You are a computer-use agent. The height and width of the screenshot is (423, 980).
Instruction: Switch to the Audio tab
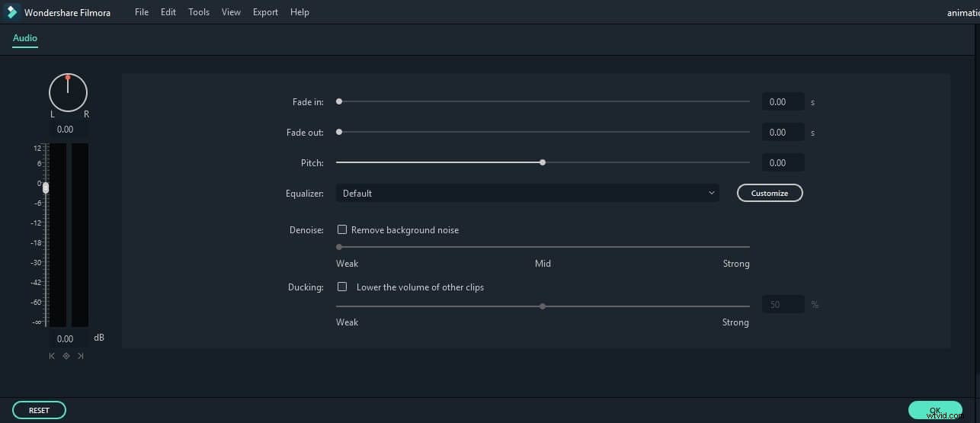coord(25,38)
